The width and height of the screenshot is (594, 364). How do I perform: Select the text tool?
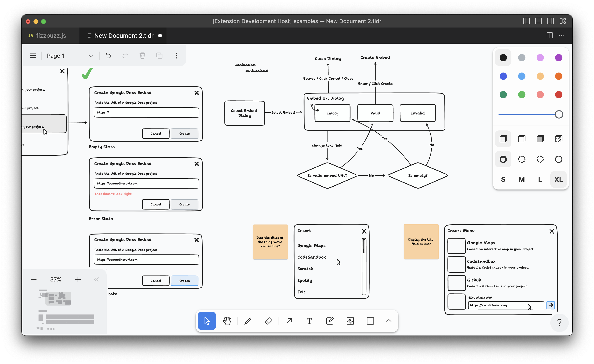(x=309, y=321)
